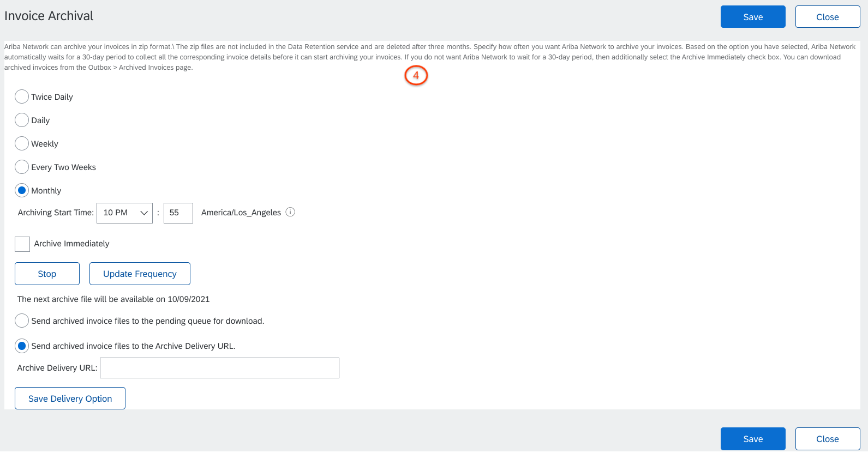Click the Archive Delivery URL input field
The width and height of the screenshot is (868, 453).
point(219,368)
